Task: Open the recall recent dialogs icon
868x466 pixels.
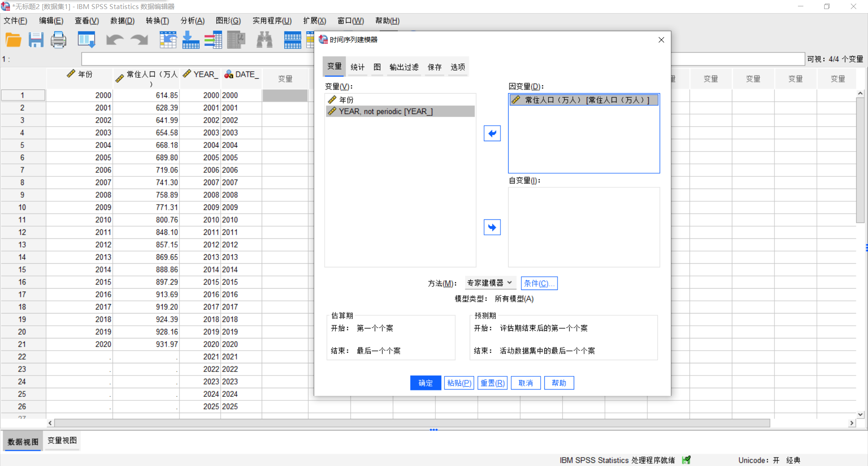Action: [86, 40]
